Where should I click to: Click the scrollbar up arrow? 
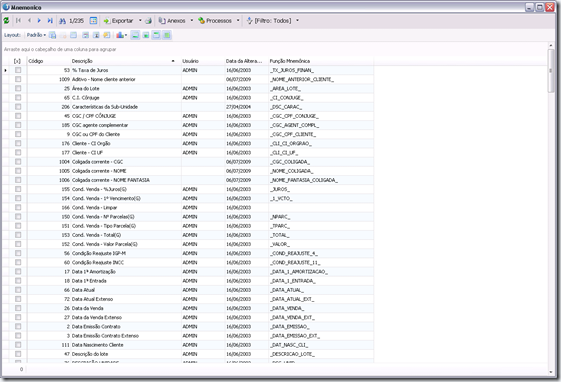coord(551,45)
